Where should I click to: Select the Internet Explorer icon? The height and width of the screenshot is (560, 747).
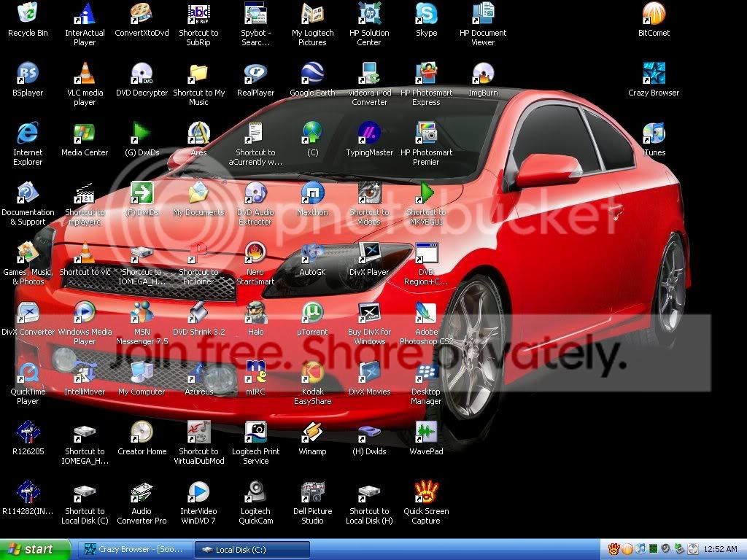pos(28,134)
